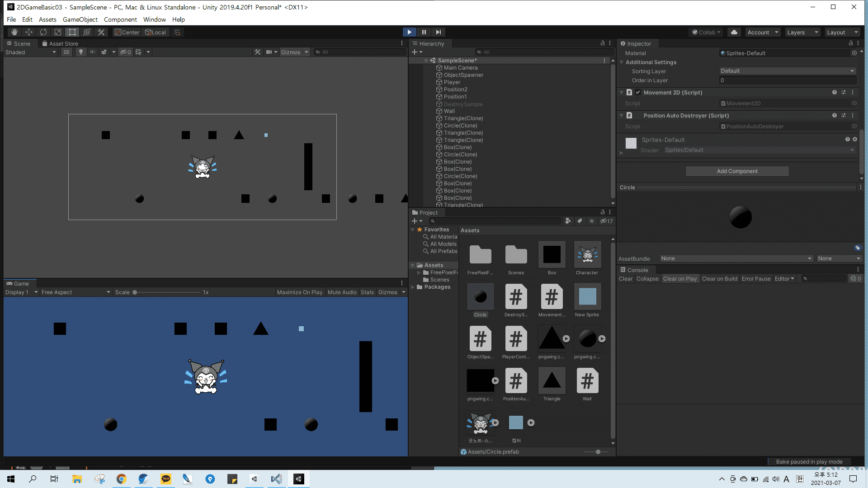Select the Move tool
868x488 pixels.
29,32
